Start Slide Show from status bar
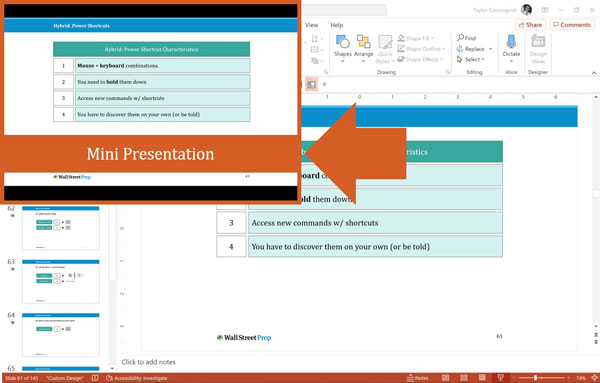 [501, 378]
